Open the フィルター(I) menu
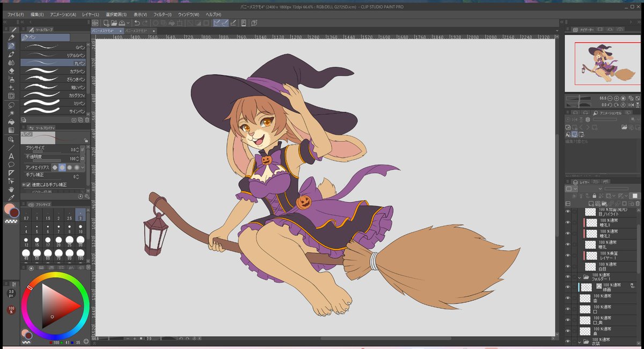The width and height of the screenshot is (644, 349). [x=163, y=14]
